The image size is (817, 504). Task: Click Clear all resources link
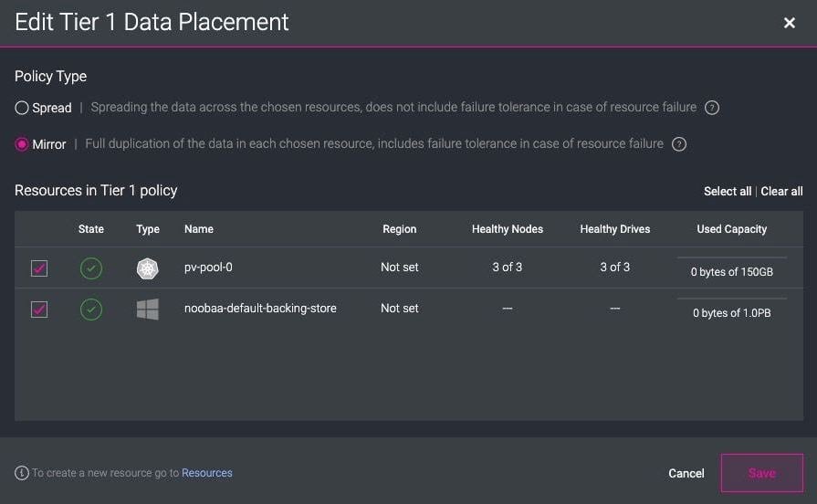click(x=781, y=191)
